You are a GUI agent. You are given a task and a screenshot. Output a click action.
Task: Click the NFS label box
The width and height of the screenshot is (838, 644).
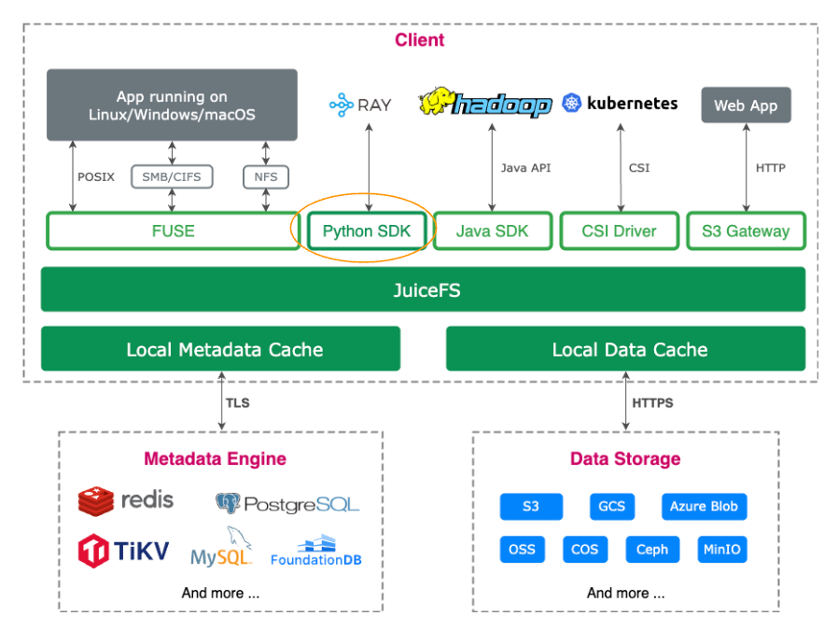point(266,177)
